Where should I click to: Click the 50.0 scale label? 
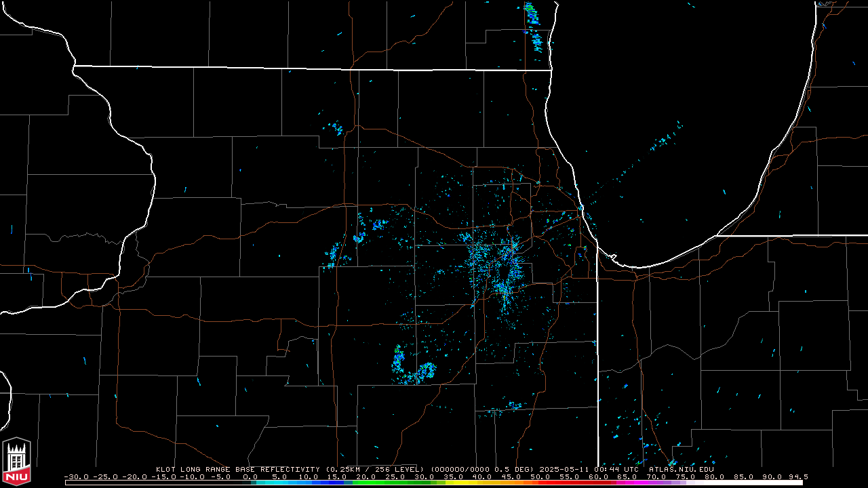tap(540, 476)
